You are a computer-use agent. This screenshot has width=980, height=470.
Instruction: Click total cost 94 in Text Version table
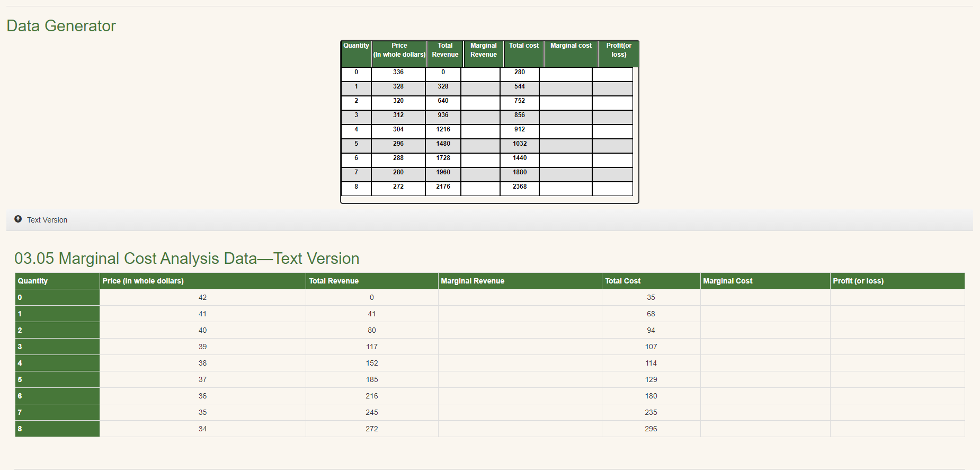tap(651, 330)
